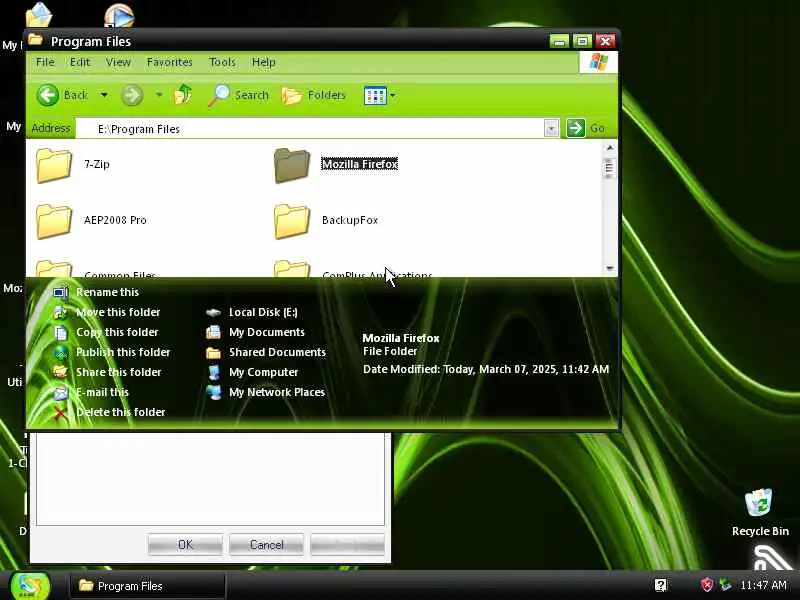Viewport: 800px width, 600px height.
Task: Open Local Disk (E:) place
Action: (263, 312)
